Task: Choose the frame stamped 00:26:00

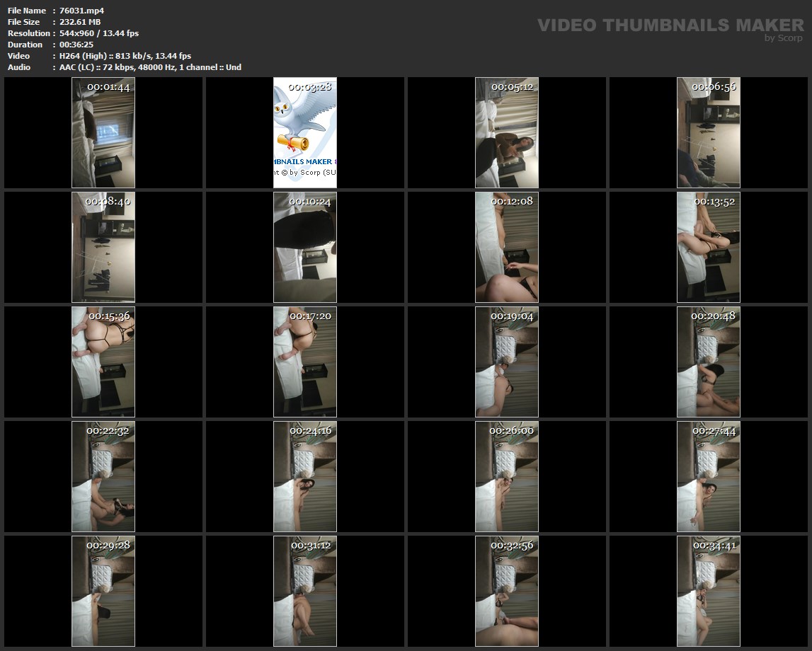Action: pyautogui.click(x=507, y=477)
